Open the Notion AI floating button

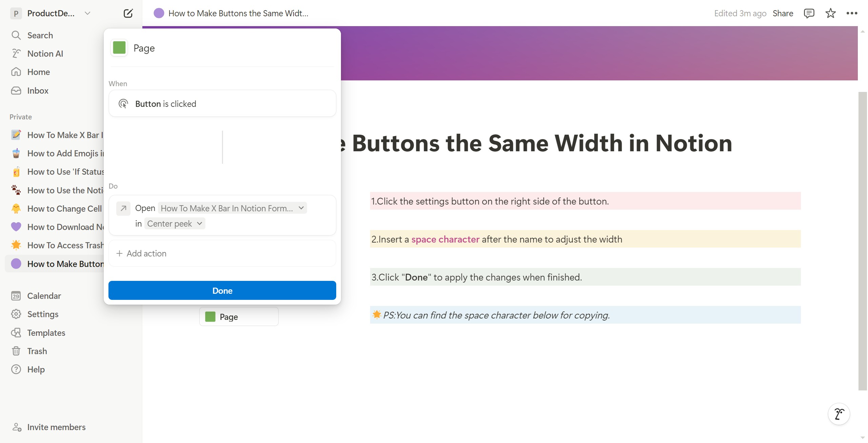tap(839, 414)
